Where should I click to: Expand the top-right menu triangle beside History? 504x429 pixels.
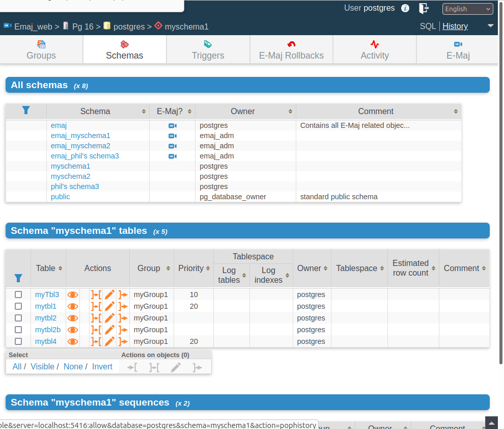coord(490,25)
